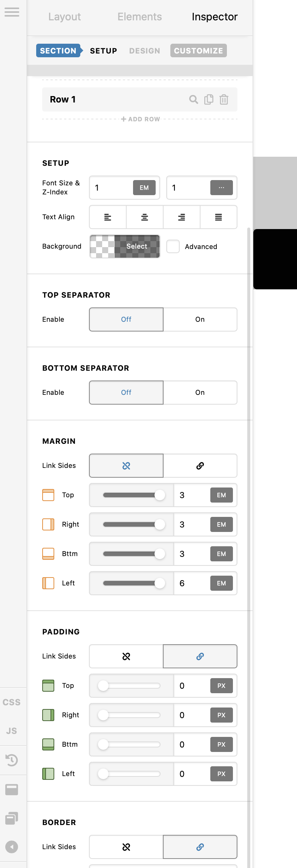The image size is (297, 868).
Task: Click the Add Row button
Action: point(141,119)
